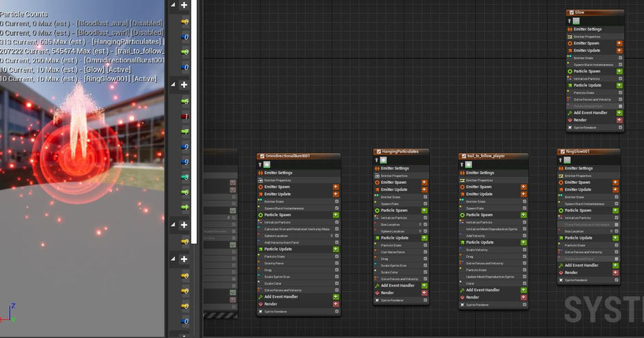Add module to Emitter Update in Glow
Screen dimensions: 644x338
point(619,51)
